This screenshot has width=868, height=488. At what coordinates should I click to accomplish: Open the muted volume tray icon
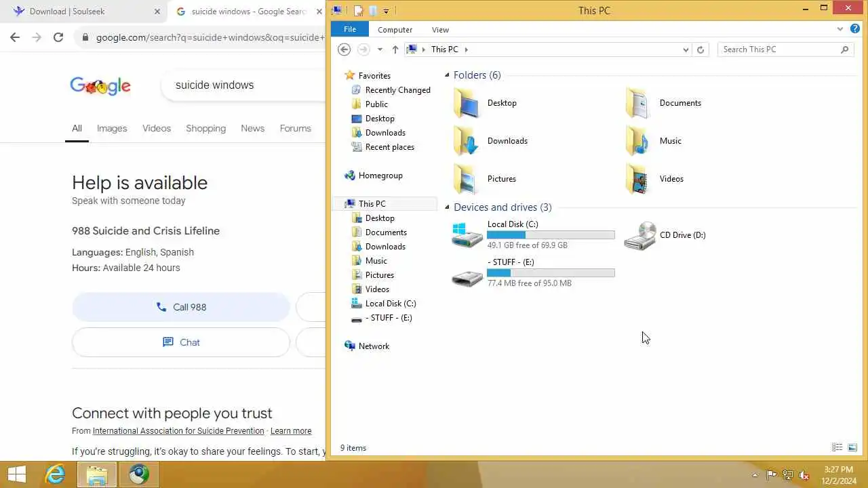coord(804,475)
